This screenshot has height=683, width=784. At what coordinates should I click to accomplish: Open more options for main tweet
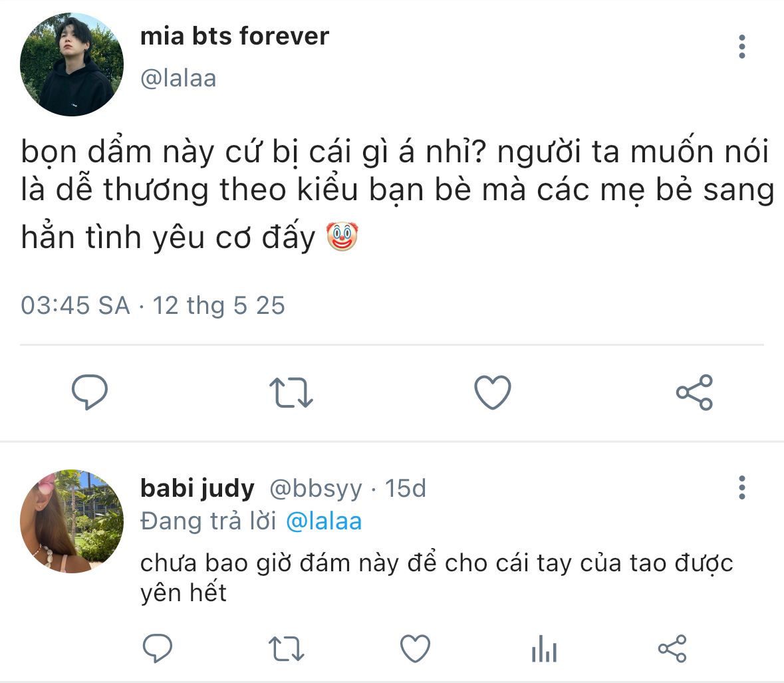click(742, 47)
